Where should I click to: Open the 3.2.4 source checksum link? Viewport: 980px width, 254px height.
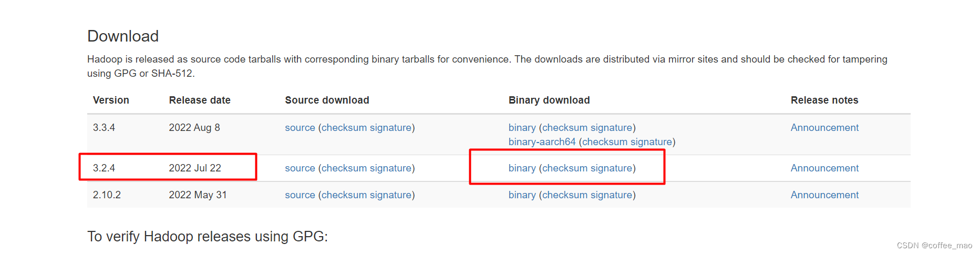(344, 168)
